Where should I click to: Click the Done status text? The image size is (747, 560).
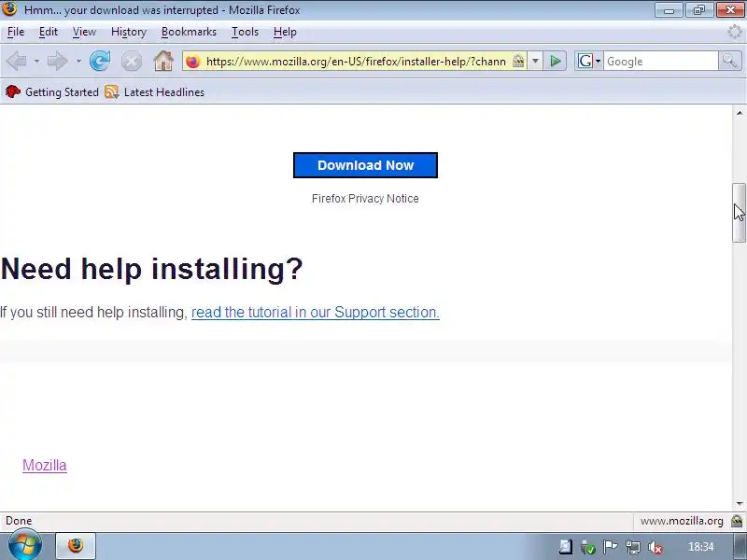19,521
